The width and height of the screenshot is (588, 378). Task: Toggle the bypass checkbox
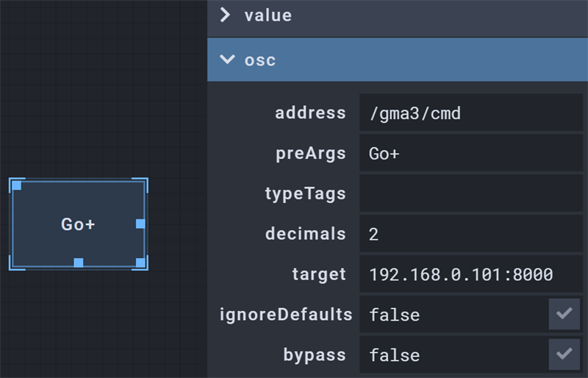pos(564,355)
